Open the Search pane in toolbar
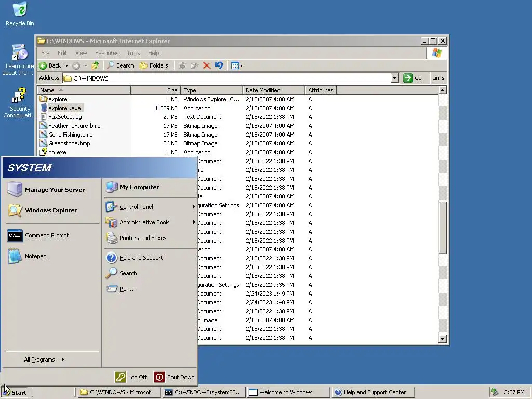This screenshot has width=532, height=399. pyautogui.click(x=121, y=65)
